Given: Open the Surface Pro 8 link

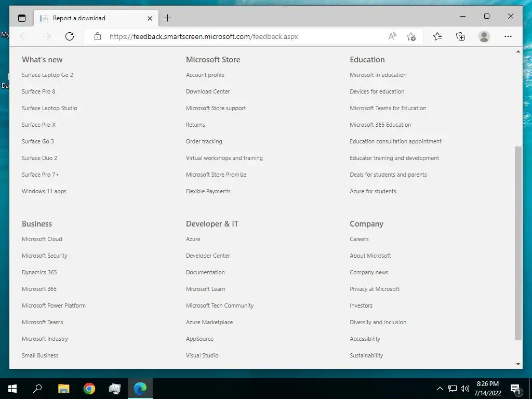Looking at the screenshot, I should (38, 91).
